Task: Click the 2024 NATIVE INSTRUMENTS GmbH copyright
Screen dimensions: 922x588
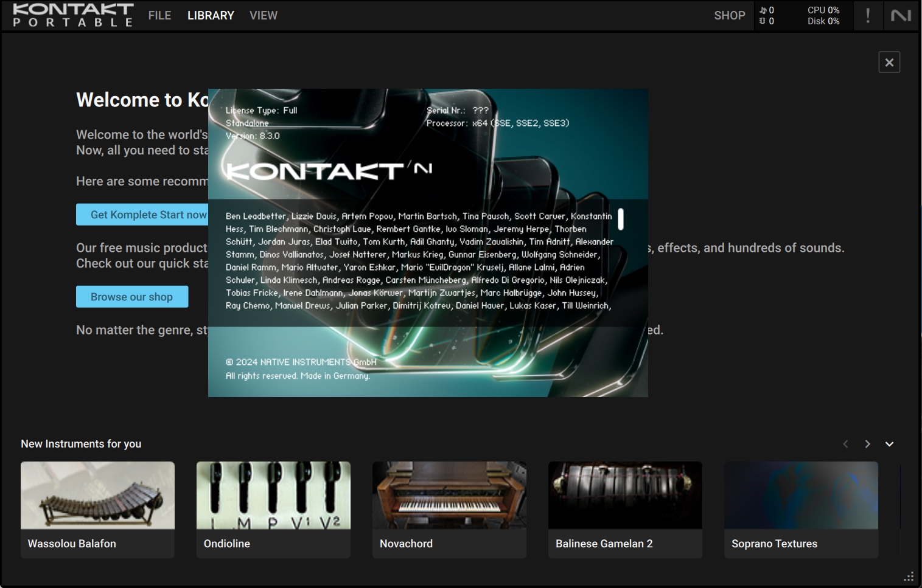Action: (x=301, y=362)
